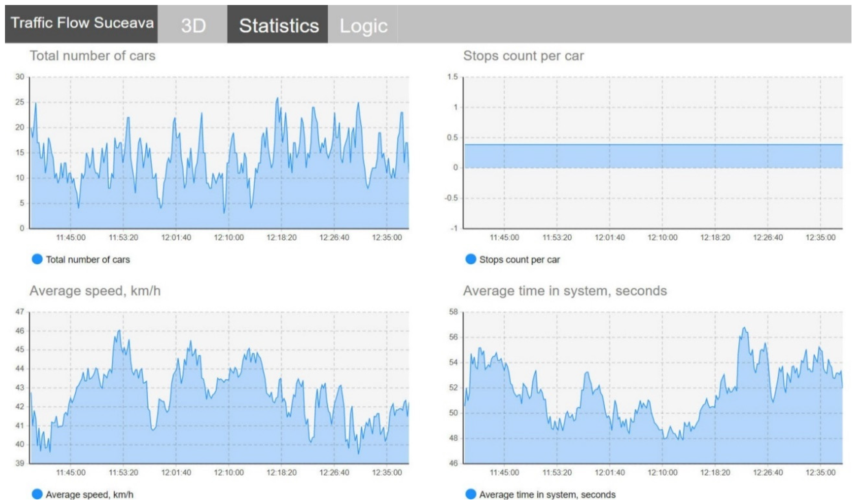This screenshot has height=504, width=856.
Task: Click 12:18:20 marker on stops chart axis
Action: (x=715, y=237)
